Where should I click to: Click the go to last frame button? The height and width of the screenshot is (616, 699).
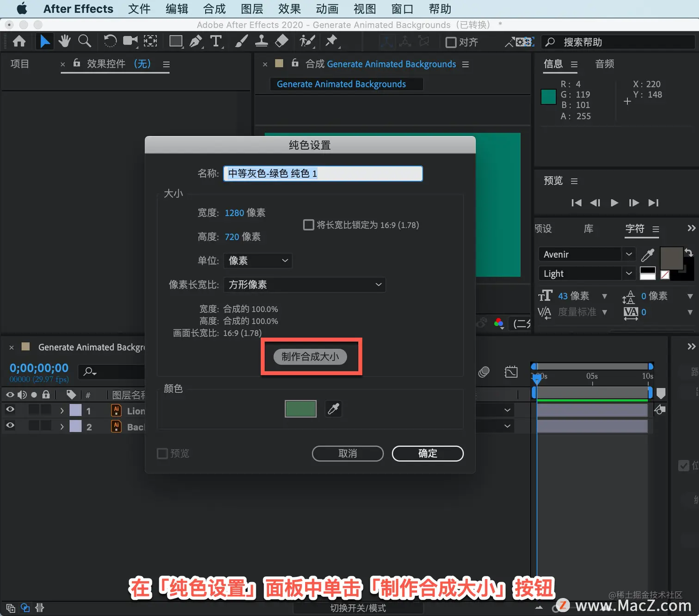(x=653, y=203)
